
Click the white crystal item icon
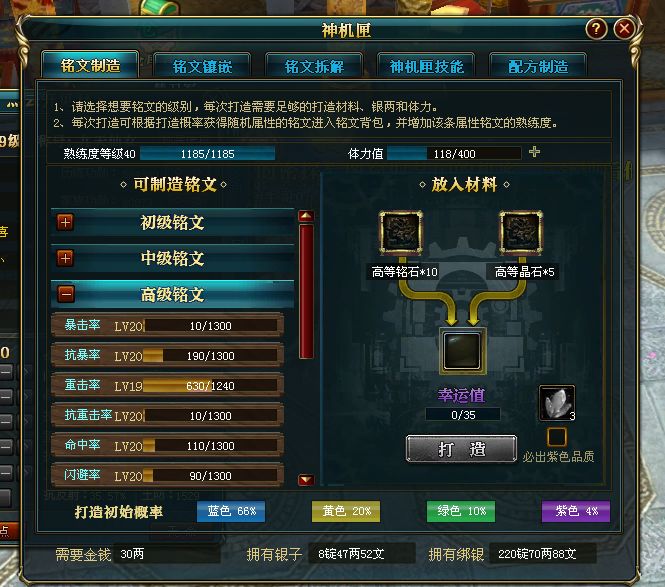point(557,403)
